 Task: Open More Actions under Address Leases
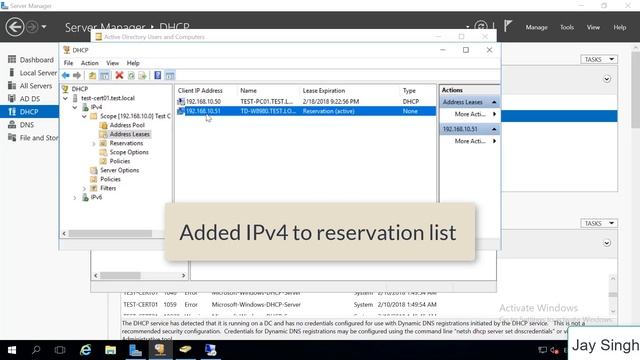coord(469,114)
